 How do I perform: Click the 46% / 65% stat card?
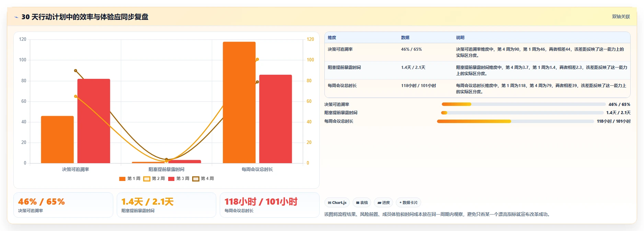[x=63, y=205]
